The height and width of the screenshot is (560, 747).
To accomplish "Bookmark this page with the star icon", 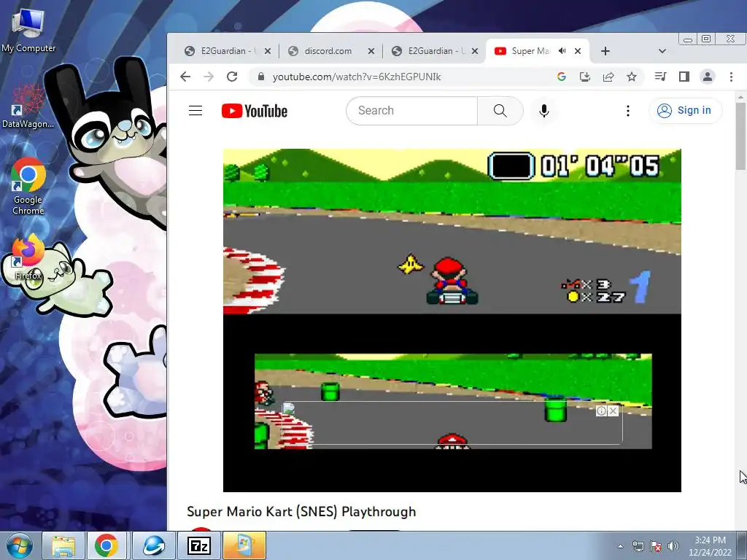I will coord(632,77).
